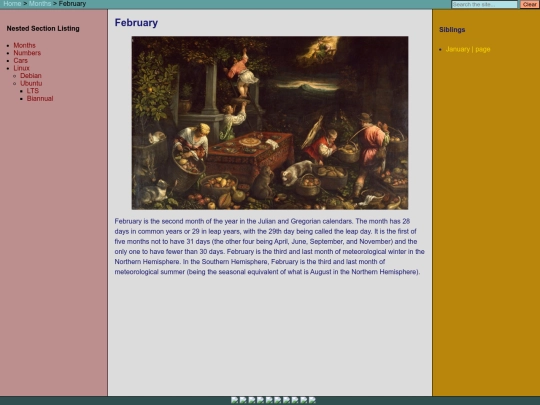Open the 'January | page' sibling link
This screenshot has width=540, height=405.
pyautogui.click(x=468, y=49)
